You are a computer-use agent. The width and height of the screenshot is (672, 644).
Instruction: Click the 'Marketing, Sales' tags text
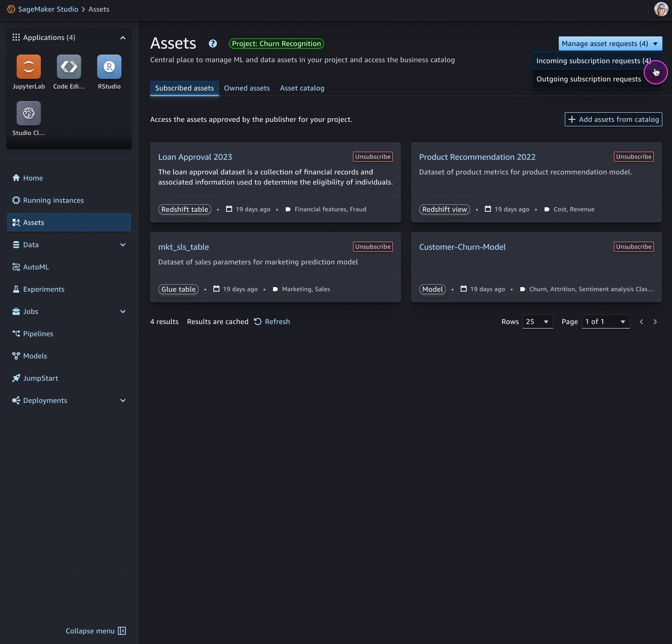306,289
